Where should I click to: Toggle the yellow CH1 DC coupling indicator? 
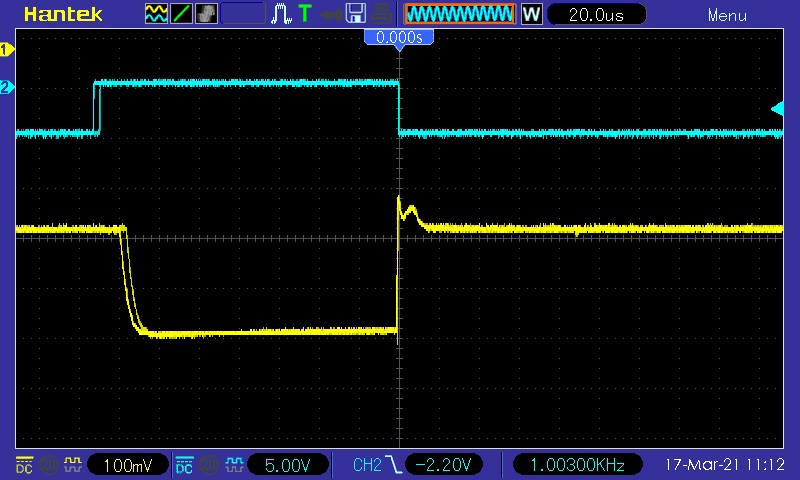pos(24,464)
